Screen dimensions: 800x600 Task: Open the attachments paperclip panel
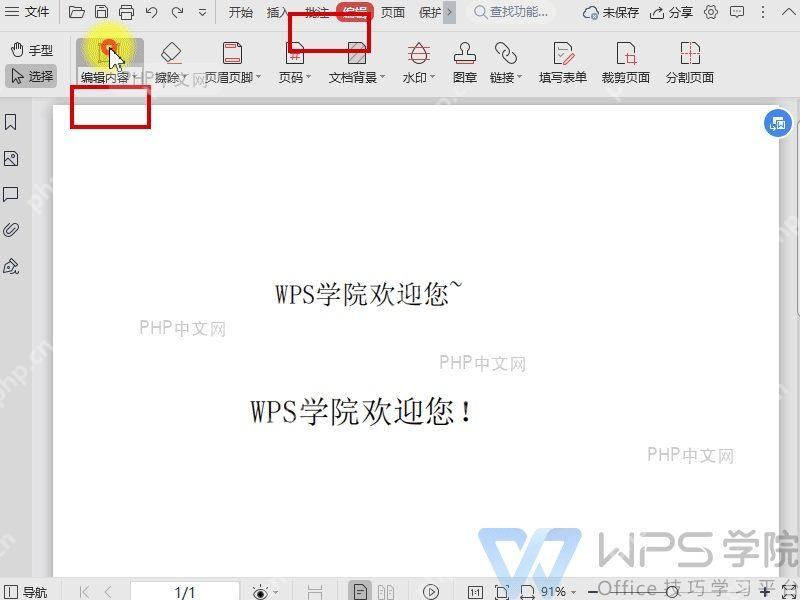coord(11,230)
